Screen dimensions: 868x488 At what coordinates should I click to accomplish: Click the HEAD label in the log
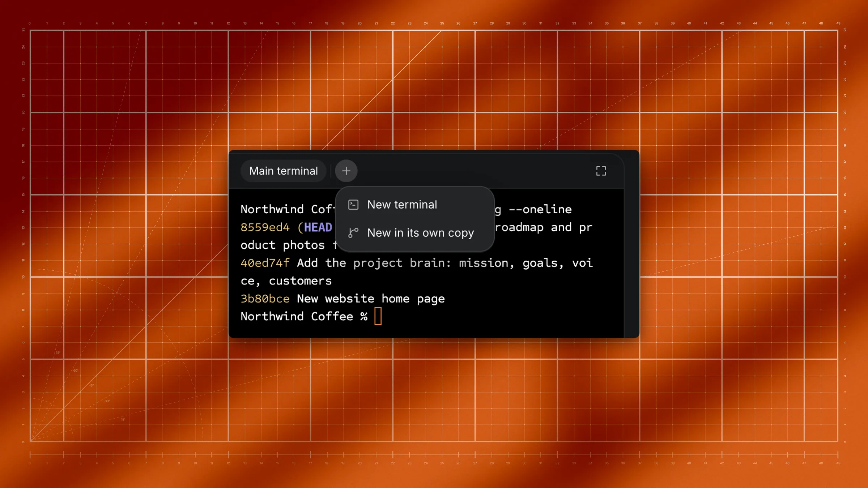pos(318,227)
